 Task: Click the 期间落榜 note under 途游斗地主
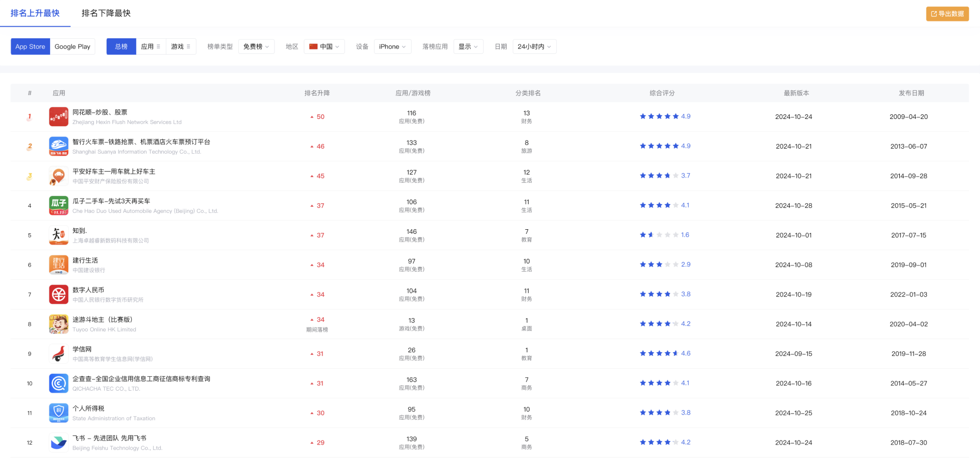[x=317, y=330]
